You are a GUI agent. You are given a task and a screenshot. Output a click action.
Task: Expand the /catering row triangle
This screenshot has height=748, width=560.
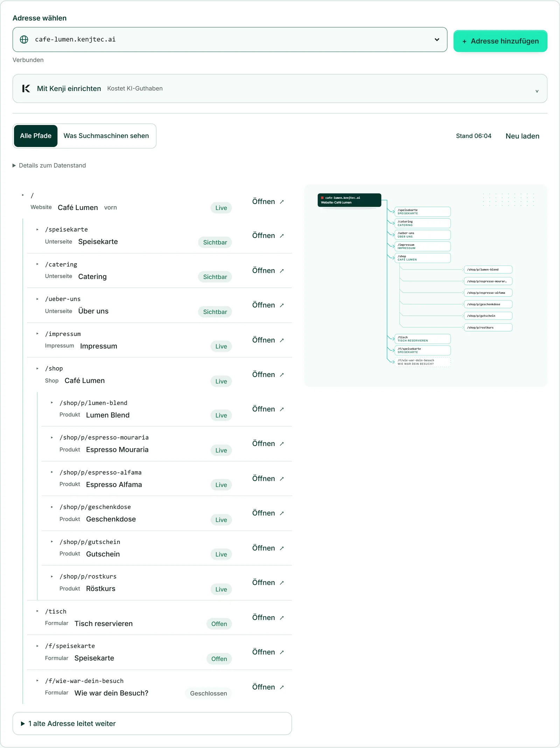tap(37, 264)
